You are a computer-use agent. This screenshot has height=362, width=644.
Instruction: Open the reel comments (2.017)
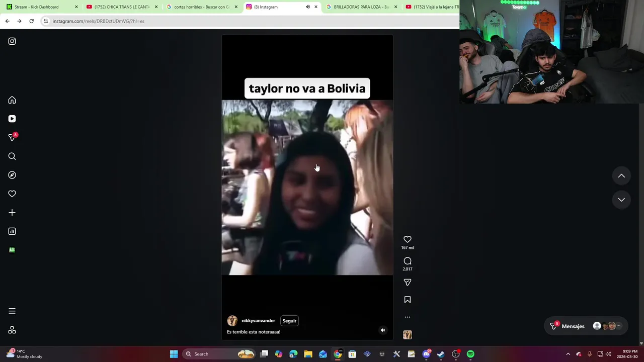[408, 261]
